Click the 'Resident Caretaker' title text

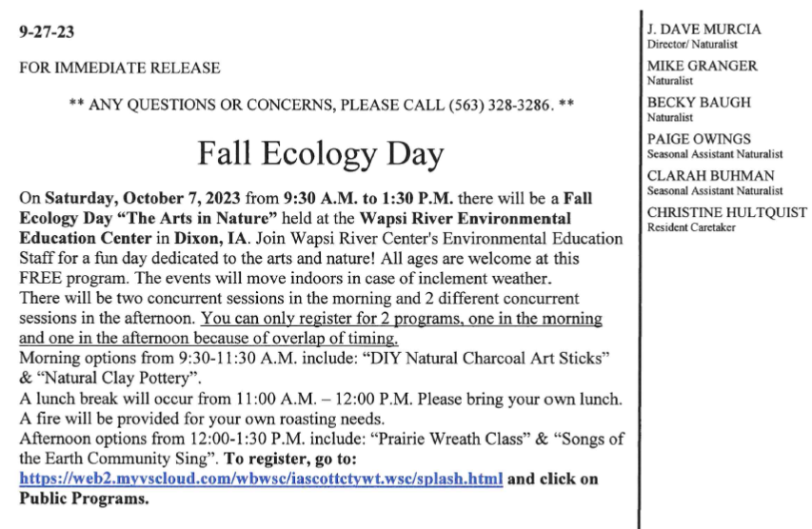point(691,227)
